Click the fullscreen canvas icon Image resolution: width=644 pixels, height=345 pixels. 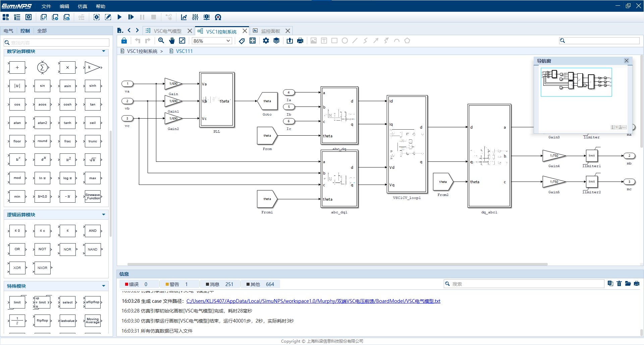253,41
